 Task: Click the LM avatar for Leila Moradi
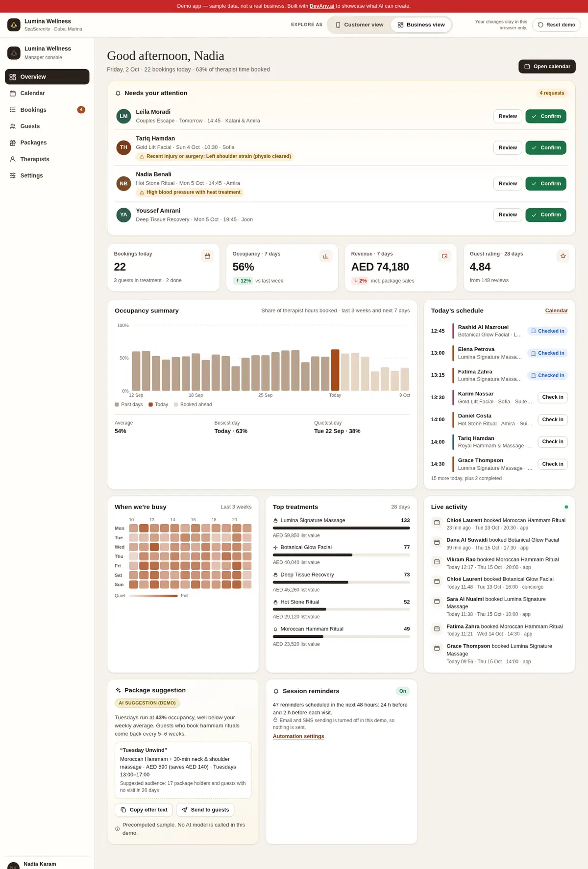pyautogui.click(x=123, y=116)
